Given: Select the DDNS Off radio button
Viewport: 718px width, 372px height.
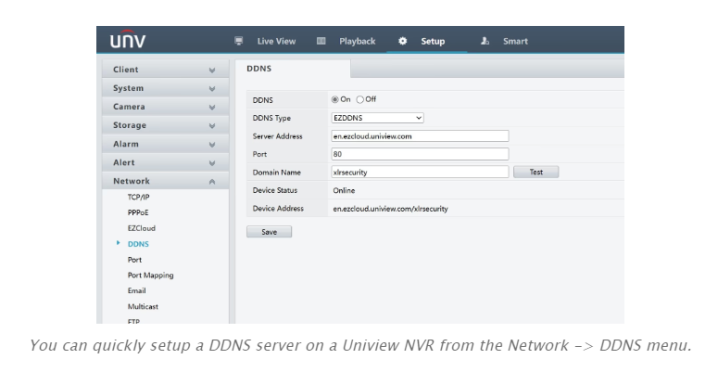Looking at the screenshot, I should click(360, 99).
